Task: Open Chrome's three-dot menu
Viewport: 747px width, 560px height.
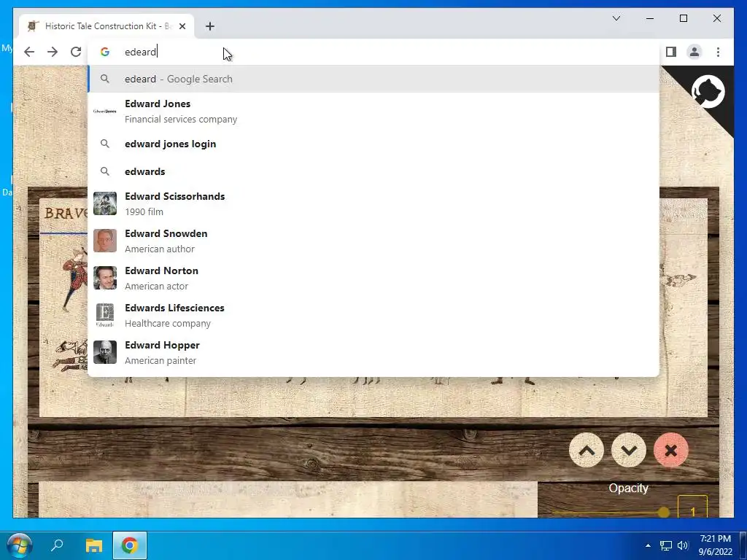Action: [718, 52]
